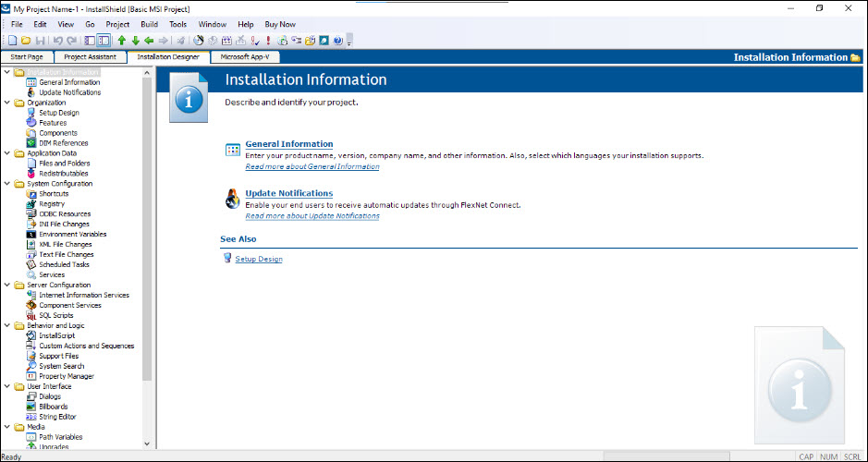The image size is (868, 462).
Task: Open the Edit menu
Action: coord(40,24)
